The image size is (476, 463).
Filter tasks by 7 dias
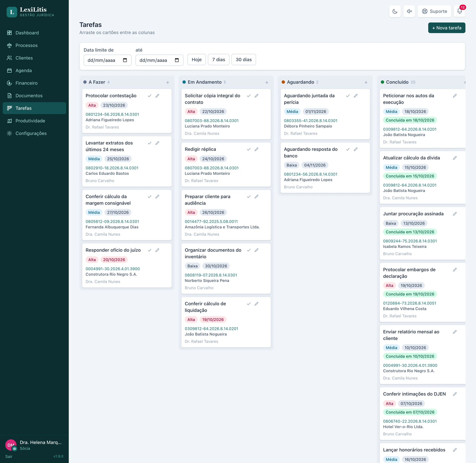click(x=218, y=60)
